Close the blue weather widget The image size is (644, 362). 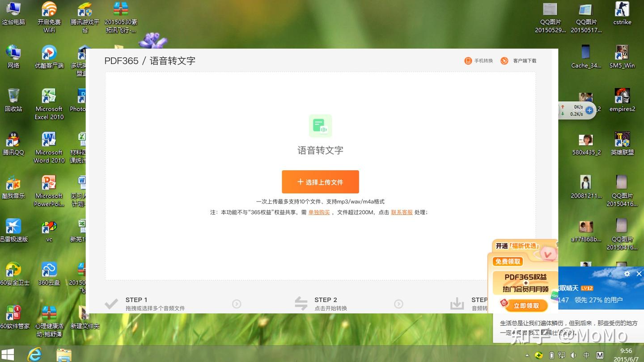click(x=639, y=274)
